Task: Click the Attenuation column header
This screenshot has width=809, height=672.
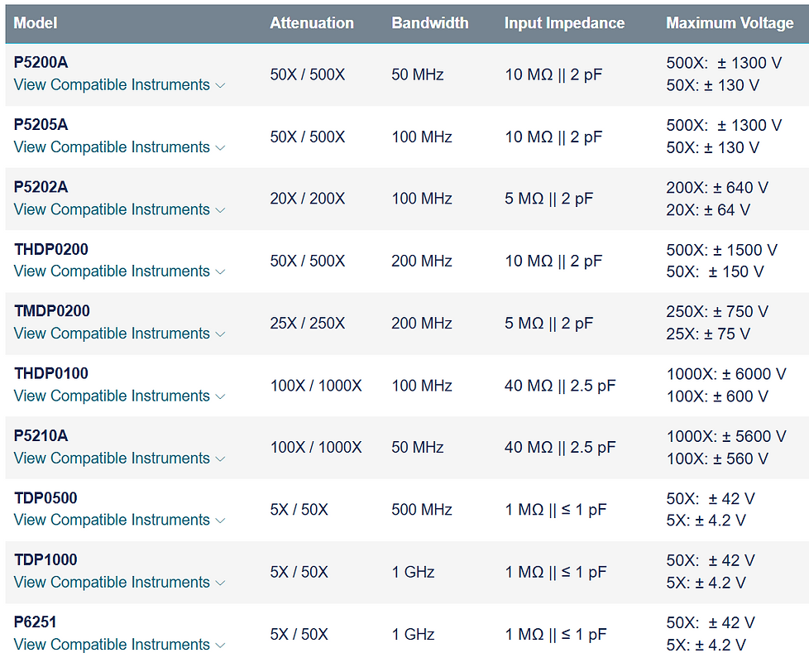Action: click(312, 23)
